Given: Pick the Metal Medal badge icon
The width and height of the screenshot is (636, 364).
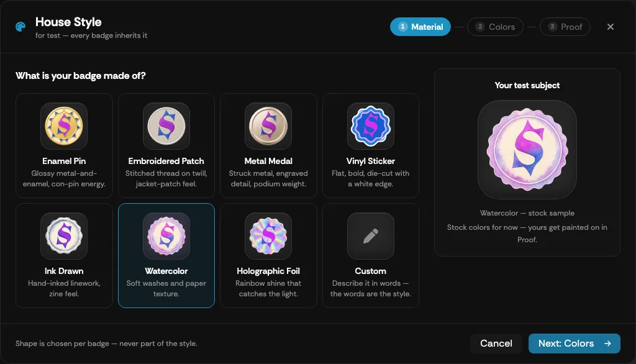Looking at the screenshot, I should (268, 126).
